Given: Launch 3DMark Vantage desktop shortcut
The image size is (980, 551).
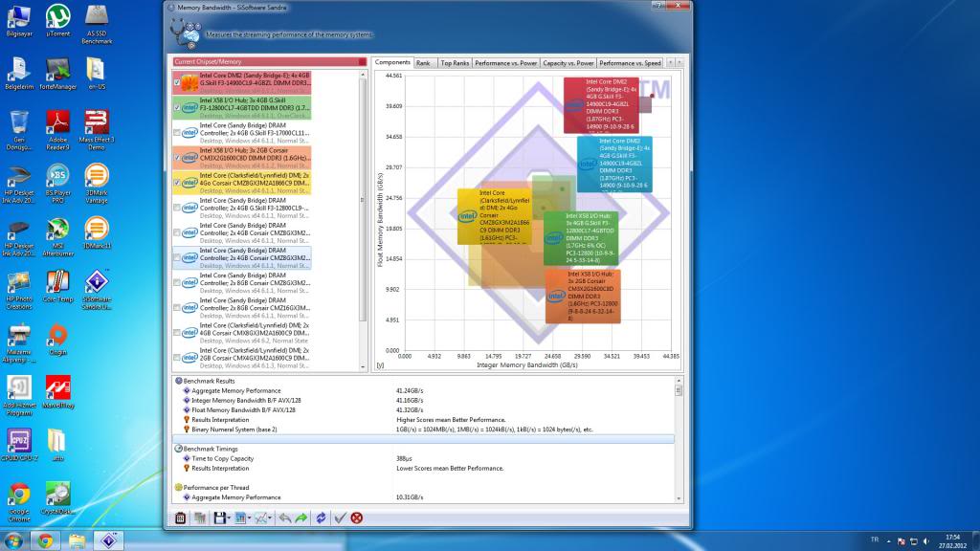Looking at the screenshot, I should 97,184.
